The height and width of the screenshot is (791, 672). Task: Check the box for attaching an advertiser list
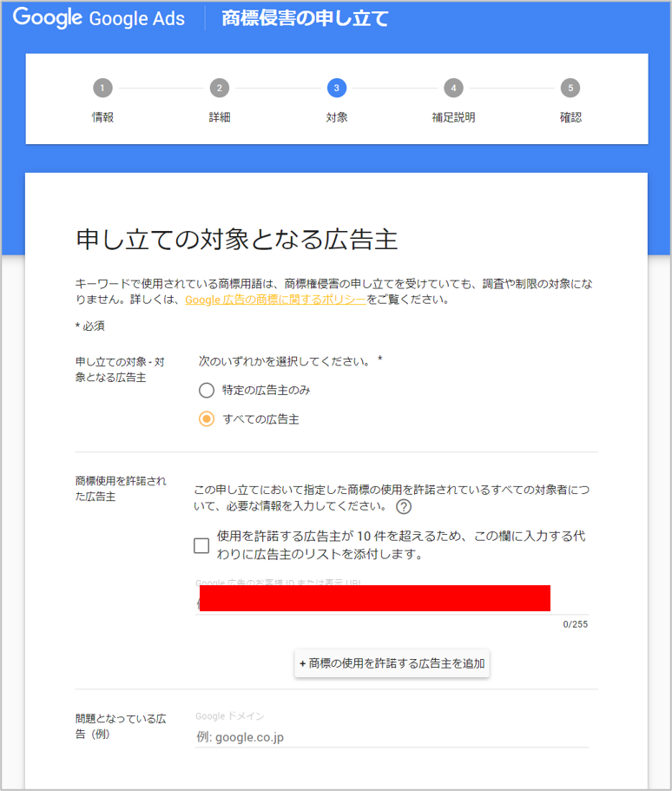tap(201, 545)
